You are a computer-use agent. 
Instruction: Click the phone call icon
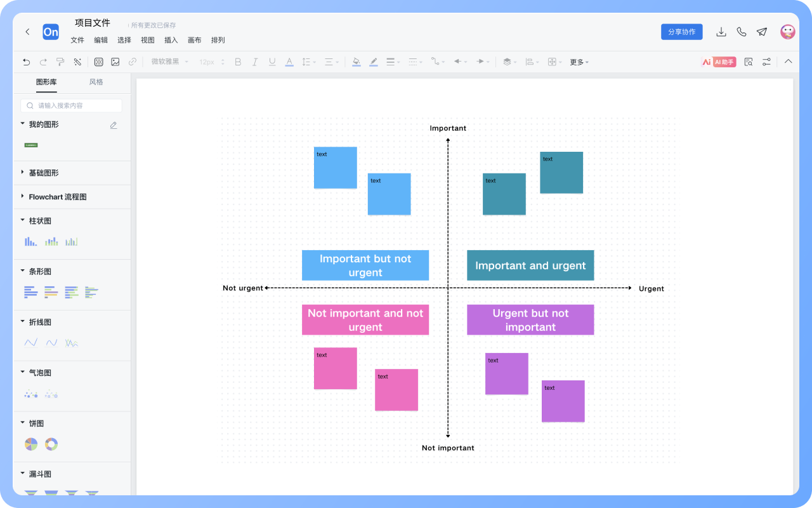[x=741, y=32]
